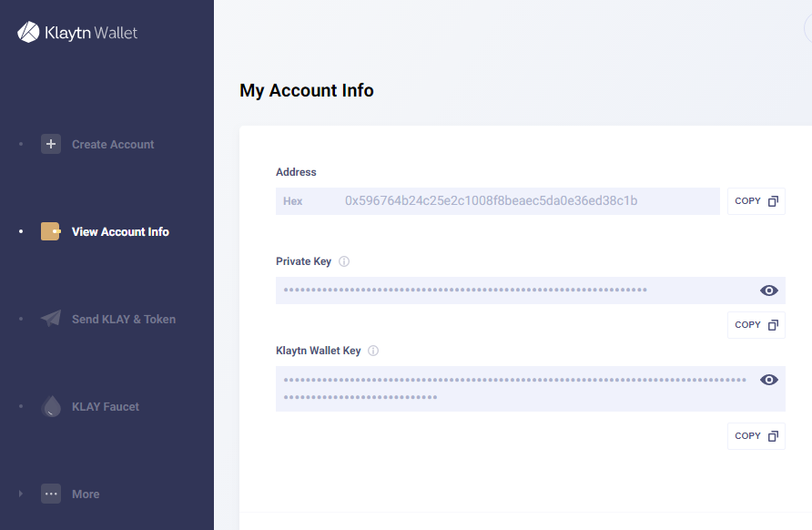Click the View Account Info wallet icon
The image size is (812, 530).
51,231
